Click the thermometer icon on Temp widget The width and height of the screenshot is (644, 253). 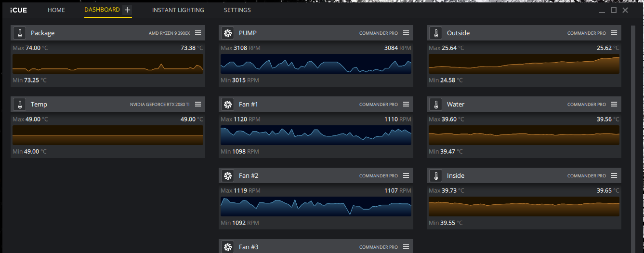(x=20, y=105)
